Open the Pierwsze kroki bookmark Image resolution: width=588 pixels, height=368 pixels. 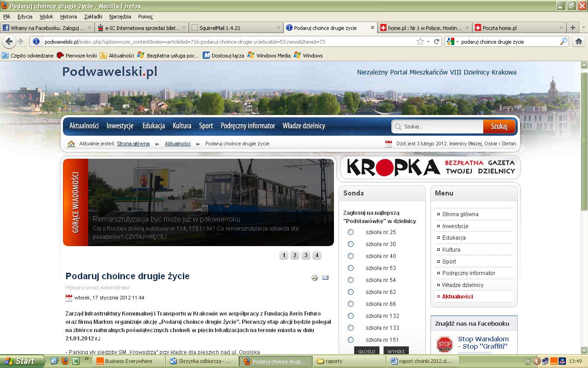click(x=77, y=55)
